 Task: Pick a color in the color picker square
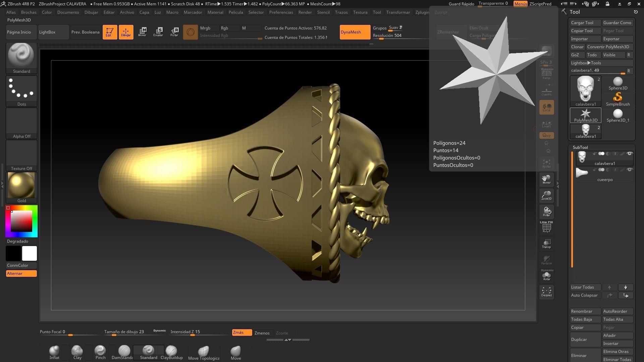[21, 221]
